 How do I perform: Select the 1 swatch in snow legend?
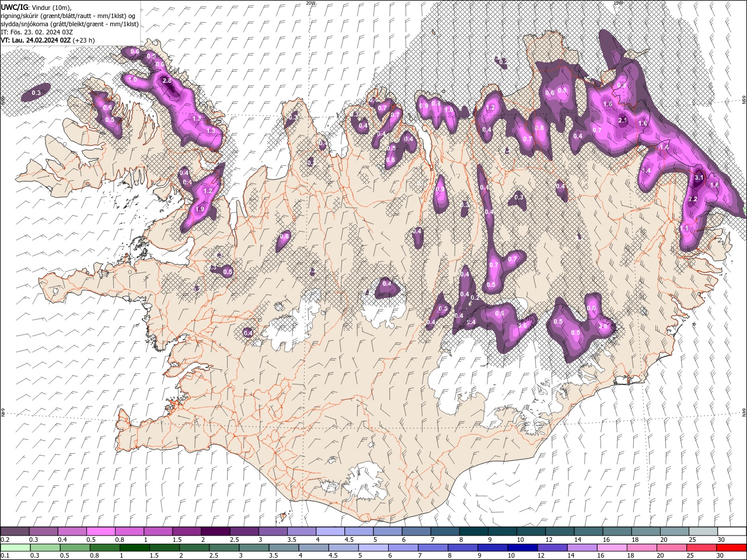point(158,531)
